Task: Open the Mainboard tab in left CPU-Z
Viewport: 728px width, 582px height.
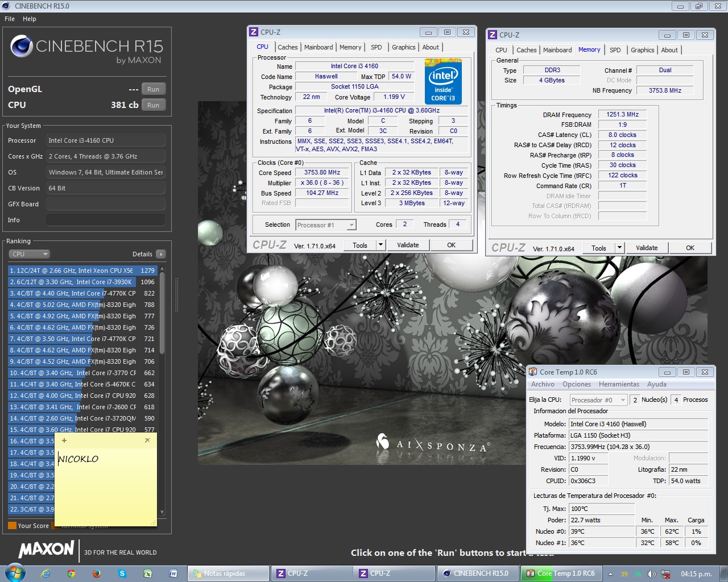Action: click(318, 47)
